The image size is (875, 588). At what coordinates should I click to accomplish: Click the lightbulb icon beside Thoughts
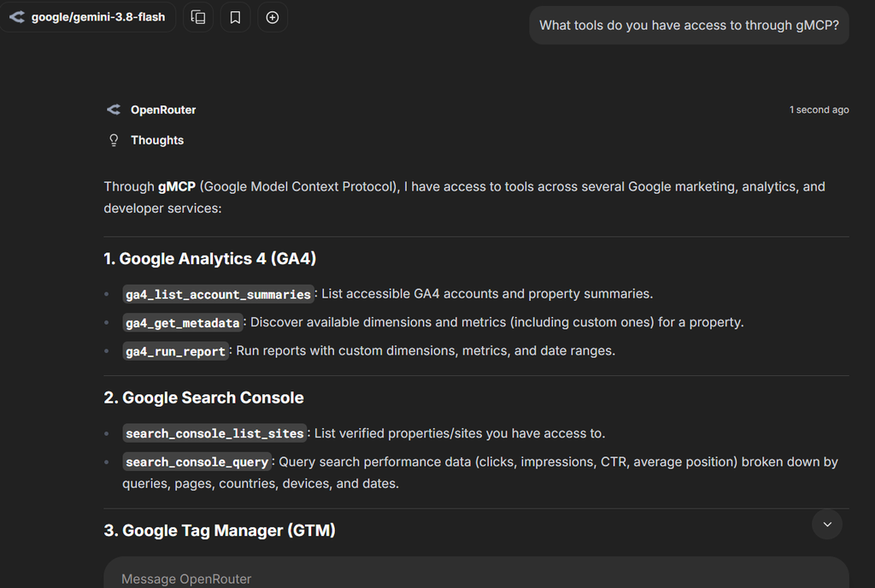pyautogui.click(x=114, y=140)
